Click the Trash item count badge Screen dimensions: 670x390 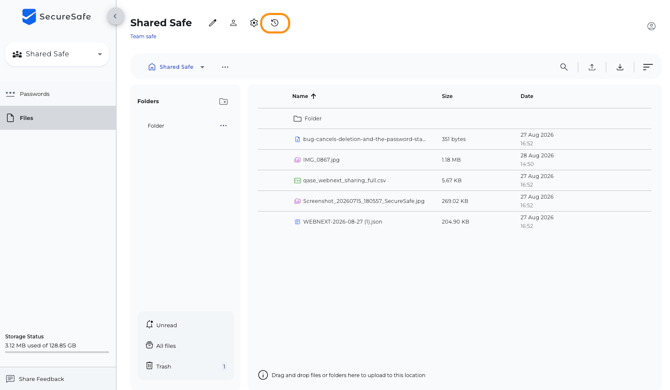click(x=224, y=367)
